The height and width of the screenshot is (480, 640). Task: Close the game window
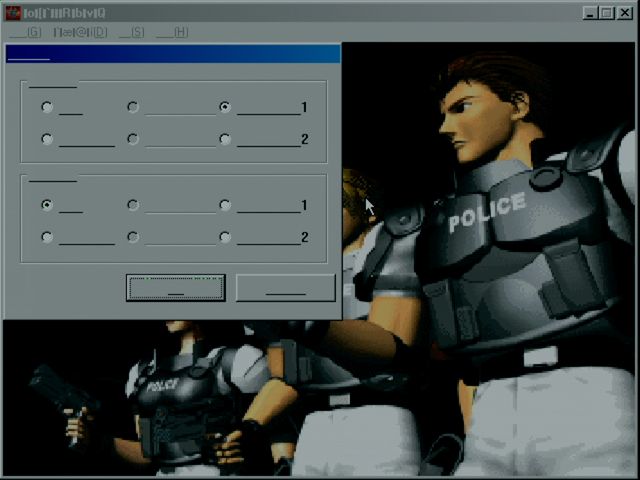[624, 13]
